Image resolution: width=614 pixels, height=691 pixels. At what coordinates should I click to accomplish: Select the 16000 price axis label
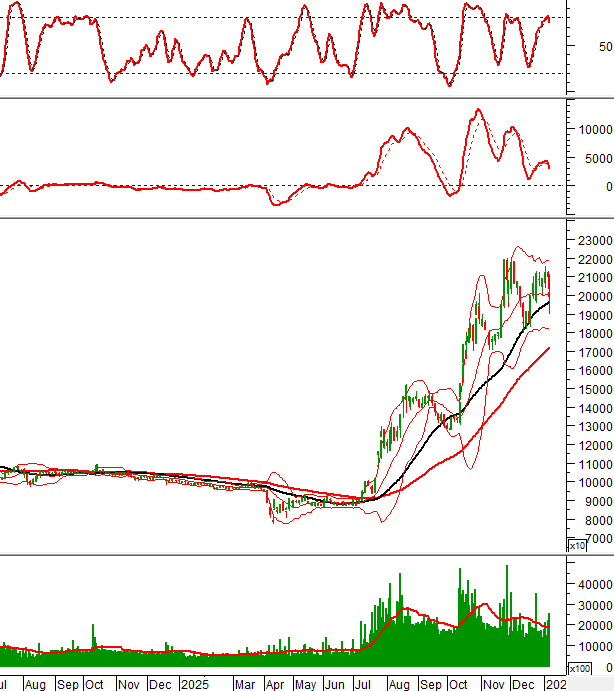[594, 371]
